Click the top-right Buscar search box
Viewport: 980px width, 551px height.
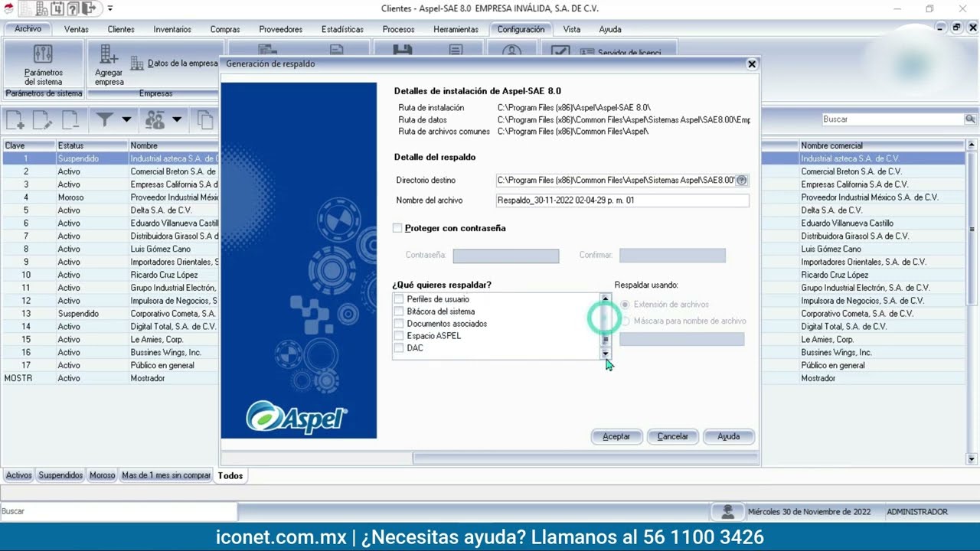(x=893, y=119)
